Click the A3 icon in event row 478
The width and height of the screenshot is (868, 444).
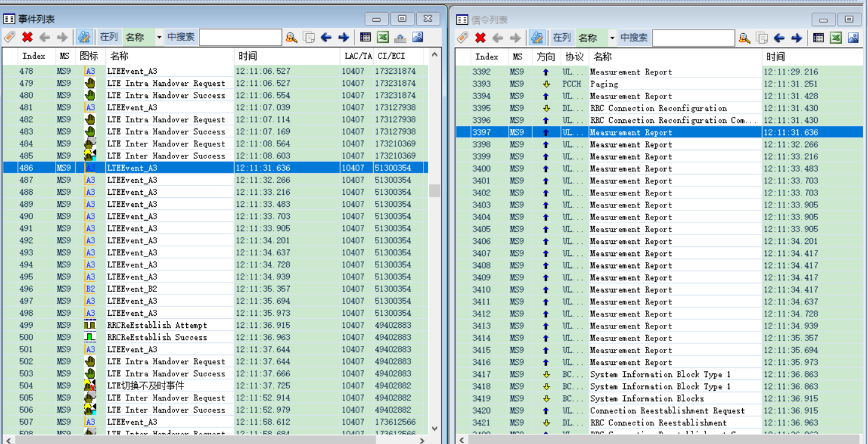click(x=90, y=71)
